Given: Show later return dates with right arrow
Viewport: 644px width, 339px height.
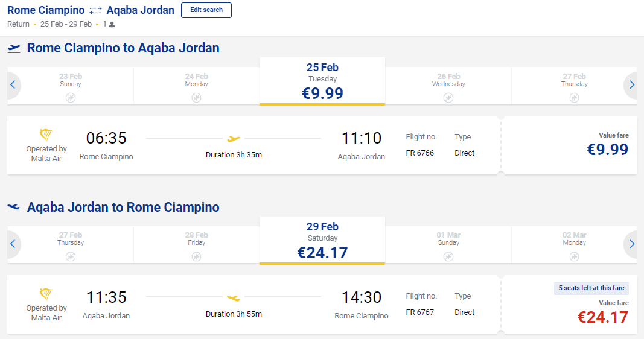Looking at the screenshot, I should 631,244.
